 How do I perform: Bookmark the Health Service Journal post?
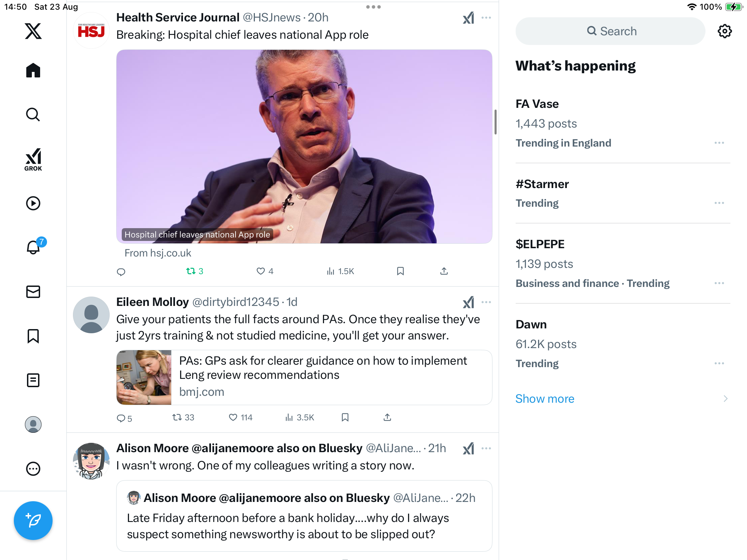tap(400, 271)
